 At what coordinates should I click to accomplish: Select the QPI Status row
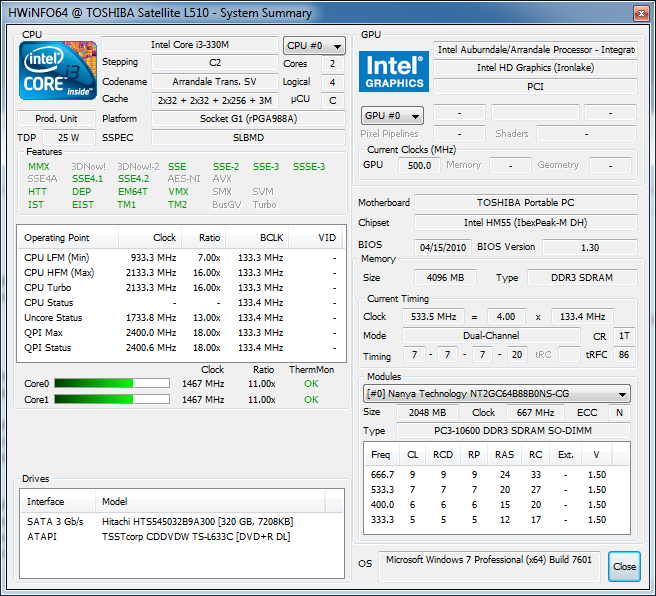(x=182, y=348)
